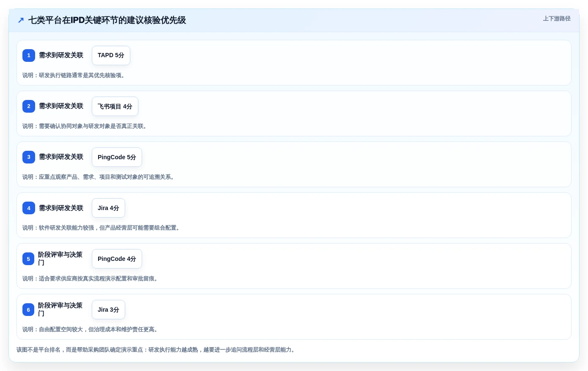Click the note about 审批留痕
The width and height of the screenshot is (588, 371).
90,279
